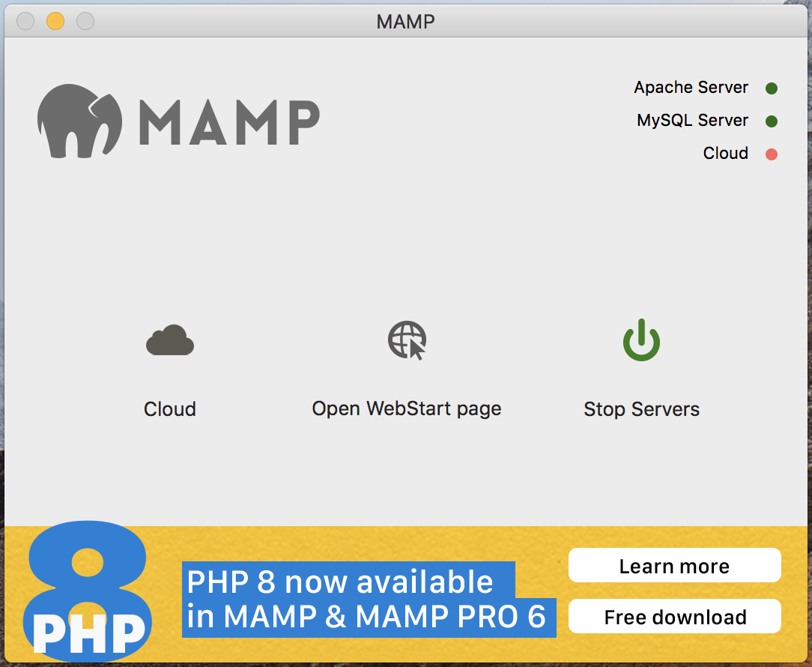Click the Open WebStart page label
This screenshot has height=667, width=812.
tap(407, 409)
